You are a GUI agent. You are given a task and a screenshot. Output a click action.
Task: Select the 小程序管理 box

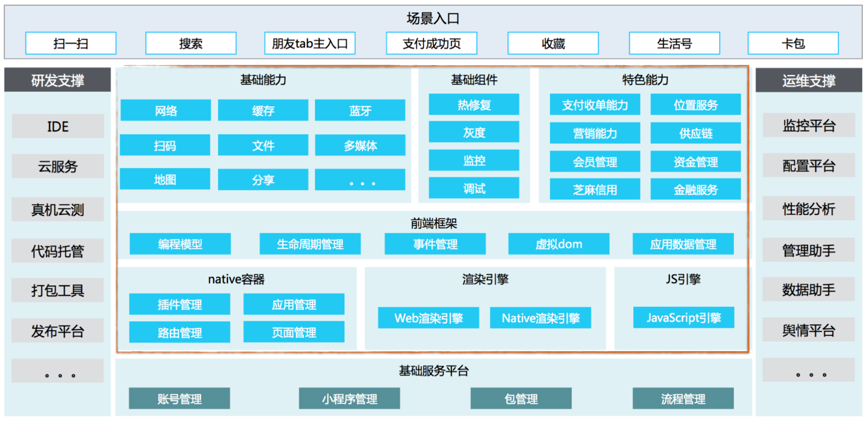(x=350, y=399)
